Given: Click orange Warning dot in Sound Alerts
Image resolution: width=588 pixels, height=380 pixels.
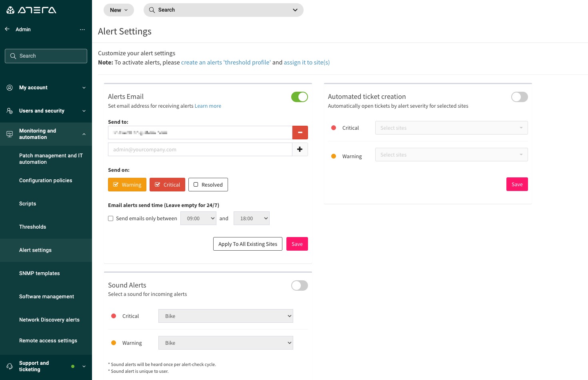Looking at the screenshot, I should [x=114, y=343].
